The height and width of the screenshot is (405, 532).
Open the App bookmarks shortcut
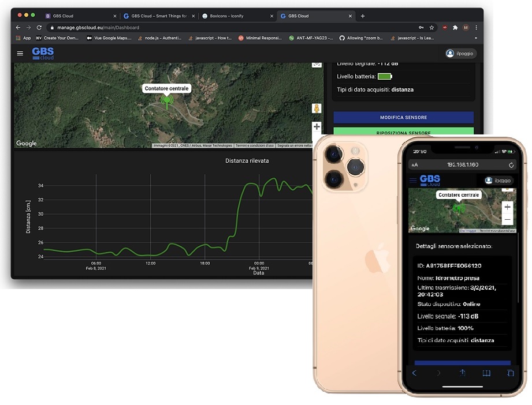coord(24,38)
